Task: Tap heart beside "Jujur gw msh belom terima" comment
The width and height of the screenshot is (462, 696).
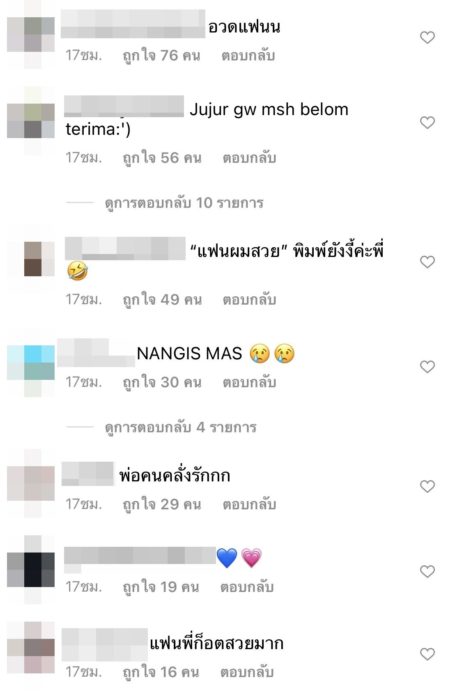Action: 427,122
